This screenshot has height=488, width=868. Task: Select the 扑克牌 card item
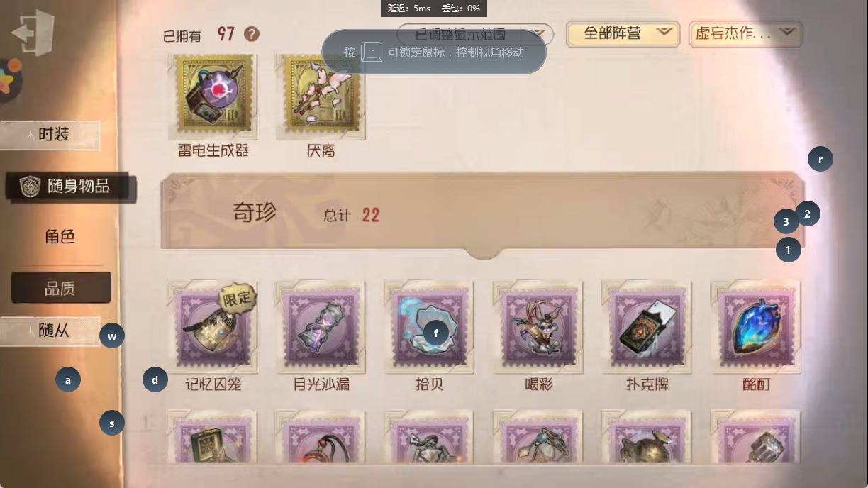647,326
